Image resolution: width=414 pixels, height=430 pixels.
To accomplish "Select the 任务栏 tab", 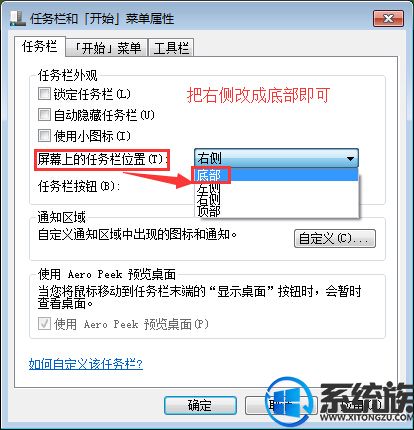I will (x=40, y=46).
